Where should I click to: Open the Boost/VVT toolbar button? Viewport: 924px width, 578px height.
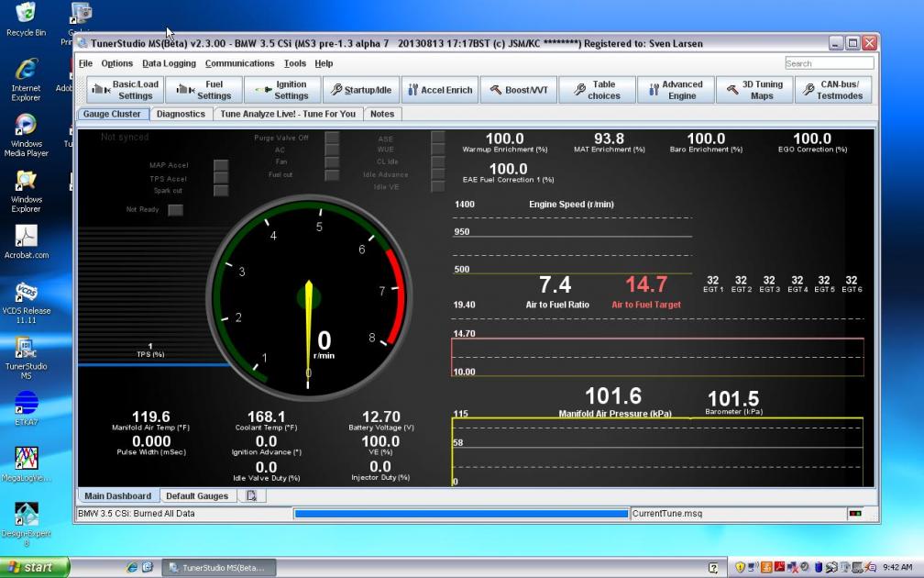tap(519, 90)
